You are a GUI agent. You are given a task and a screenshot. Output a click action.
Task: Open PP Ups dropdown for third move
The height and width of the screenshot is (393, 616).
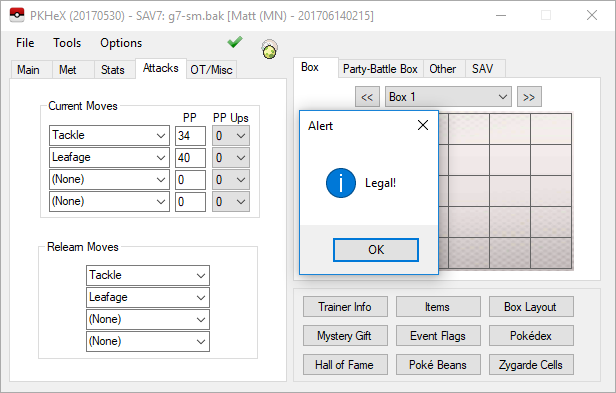pos(231,180)
